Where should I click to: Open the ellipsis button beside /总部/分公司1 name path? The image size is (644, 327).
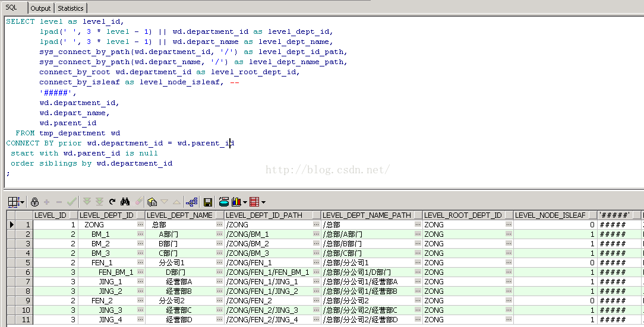tap(418, 262)
